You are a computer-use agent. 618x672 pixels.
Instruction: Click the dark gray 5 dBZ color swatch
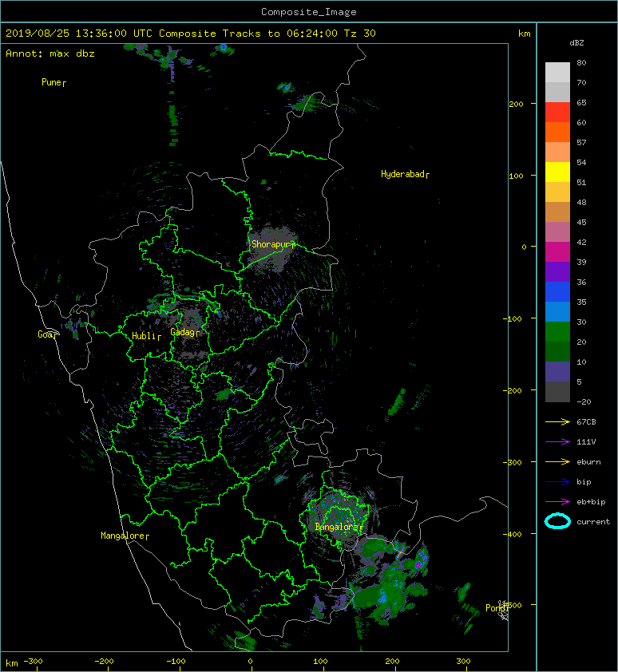point(557,391)
